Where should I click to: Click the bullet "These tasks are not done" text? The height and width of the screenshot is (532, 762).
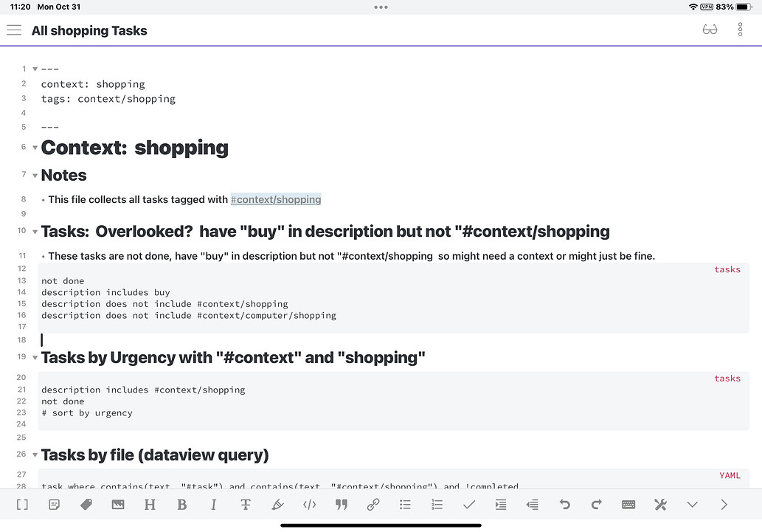pyautogui.click(x=351, y=256)
